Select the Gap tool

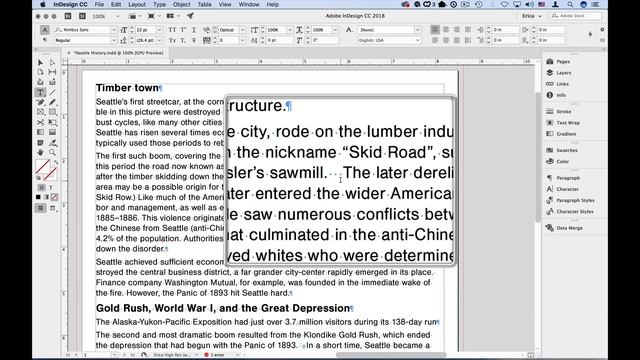tap(52, 72)
